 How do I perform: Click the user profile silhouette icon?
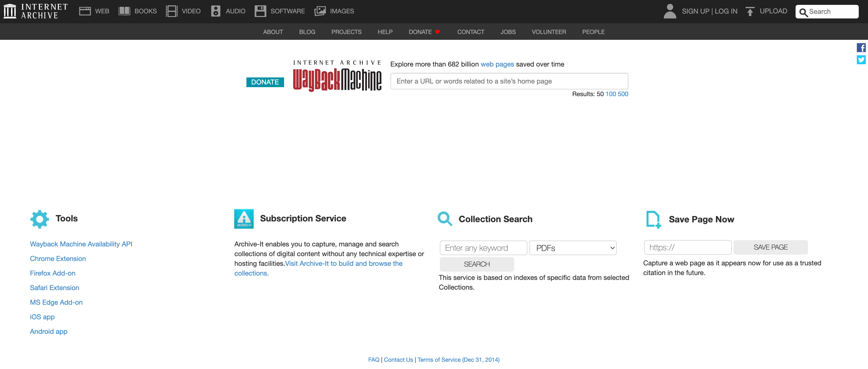[669, 11]
